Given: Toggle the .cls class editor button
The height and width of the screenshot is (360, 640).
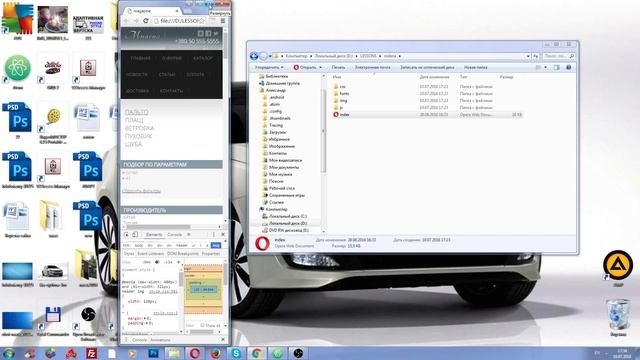Looking at the screenshot, I should click(x=168, y=262).
